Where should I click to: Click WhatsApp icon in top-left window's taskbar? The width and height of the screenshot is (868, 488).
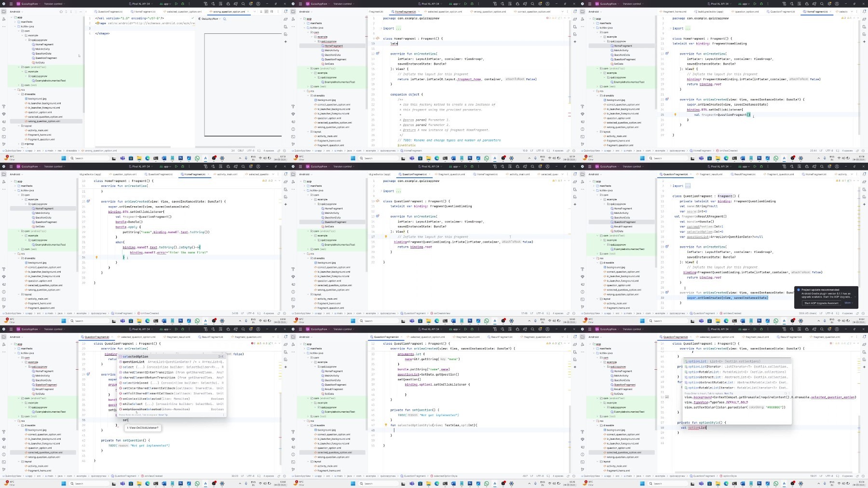[197, 158]
